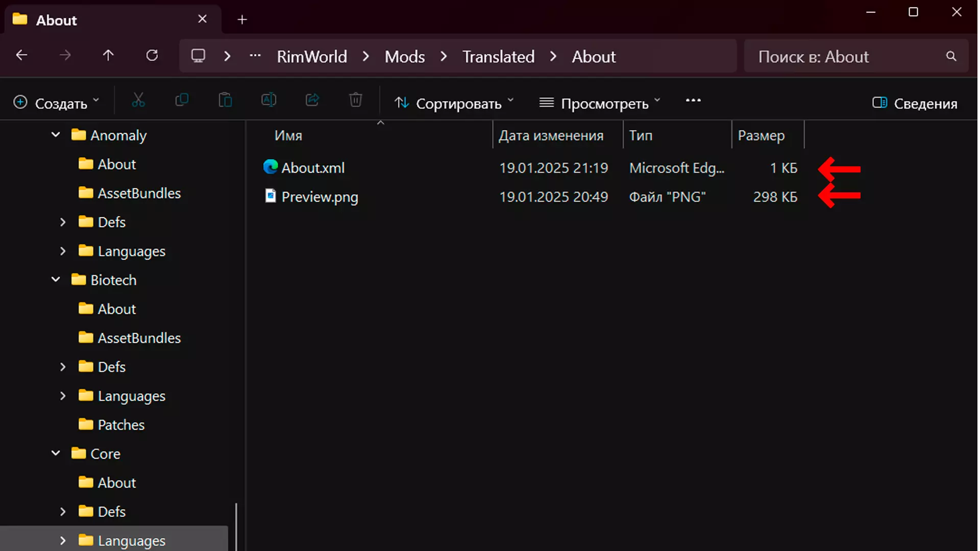Open the Создать new item button

(56, 104)
